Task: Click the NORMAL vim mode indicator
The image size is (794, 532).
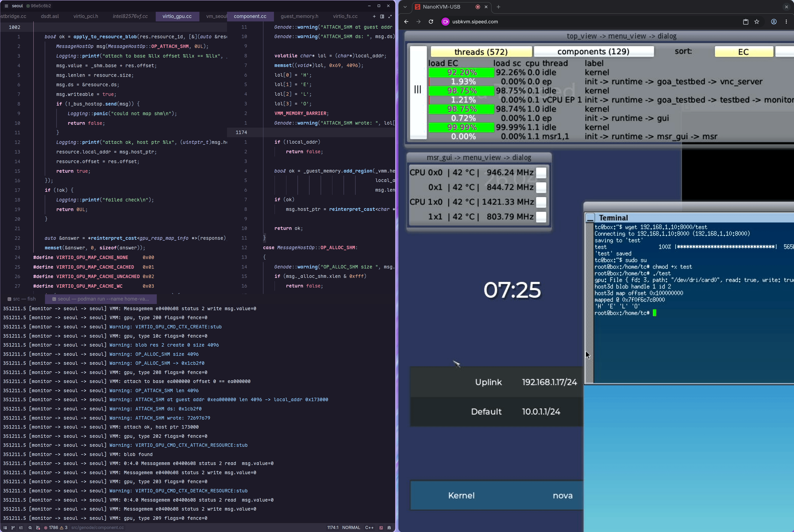Action: click(x=351, y=528)
